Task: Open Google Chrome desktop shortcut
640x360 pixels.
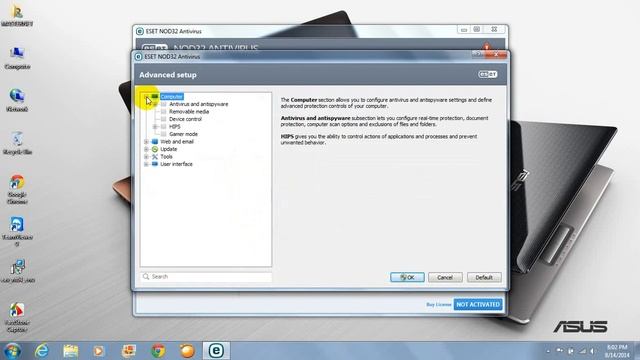Action: [17, 189]
